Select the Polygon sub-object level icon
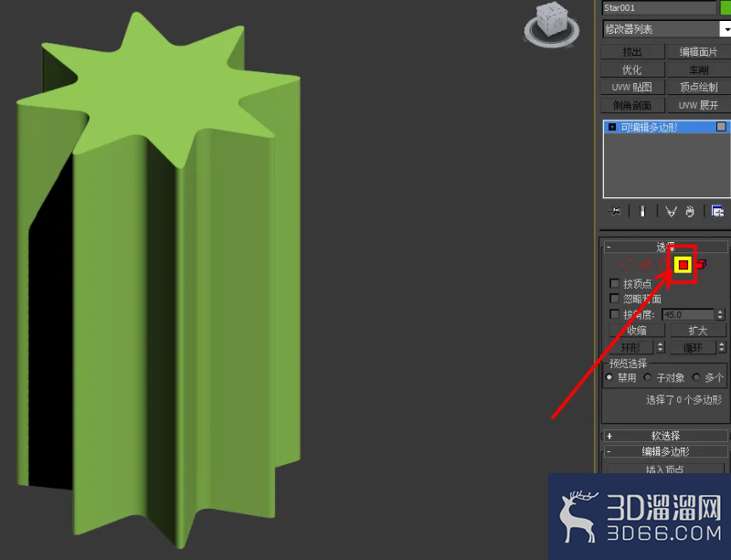The image size is (731, 560). click(x=683, y=265)
